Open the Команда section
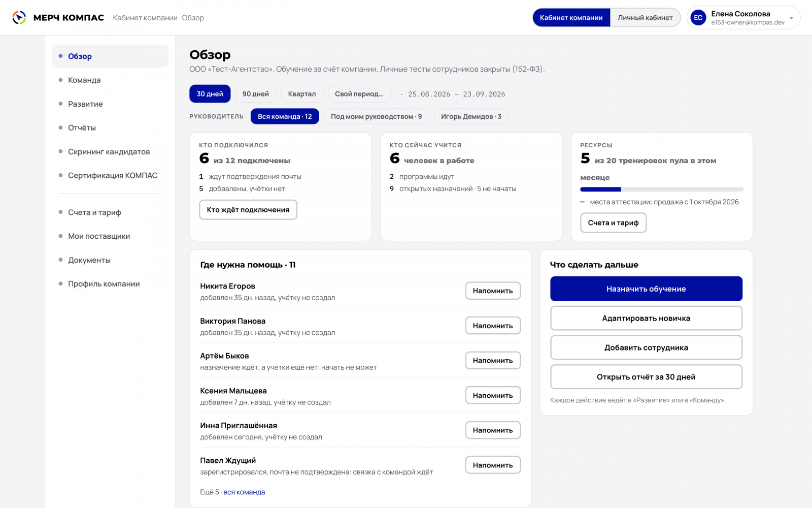The image size is (812, 508). 110,80
